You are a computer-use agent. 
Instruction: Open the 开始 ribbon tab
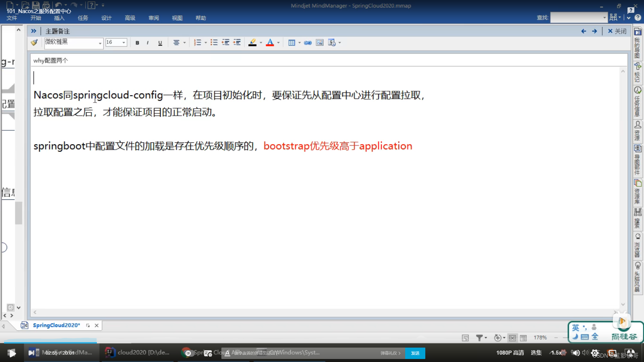click(x=36, y=18)
